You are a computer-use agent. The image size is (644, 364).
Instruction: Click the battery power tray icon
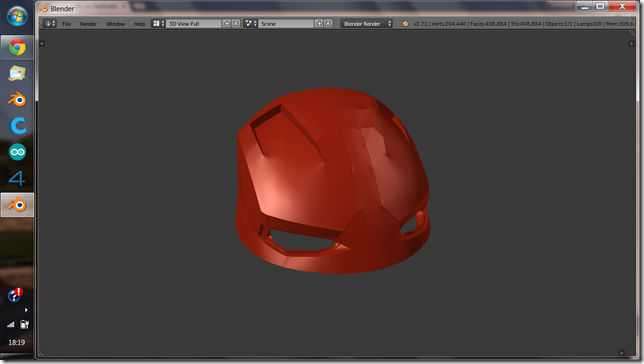(x=24, y=325)
